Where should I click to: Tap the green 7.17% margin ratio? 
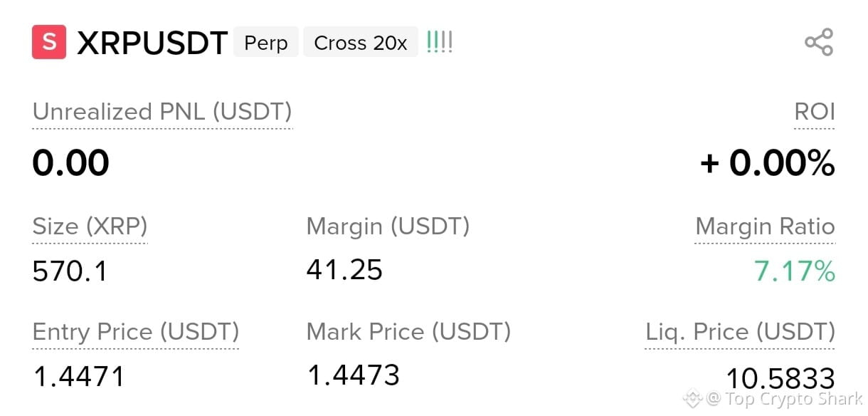(x=795, y=271)
